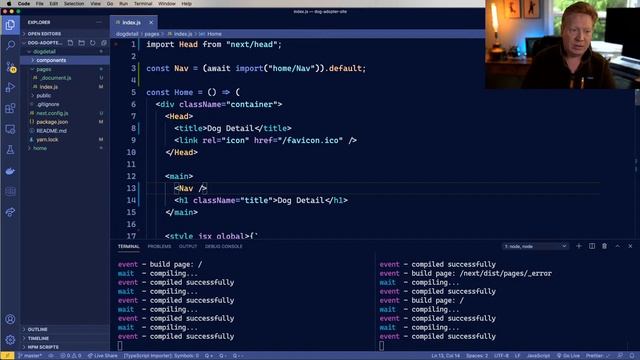Switch to the TERMINAL panel tab
This screenshot has height=360, width=640.
pos(129,246)
